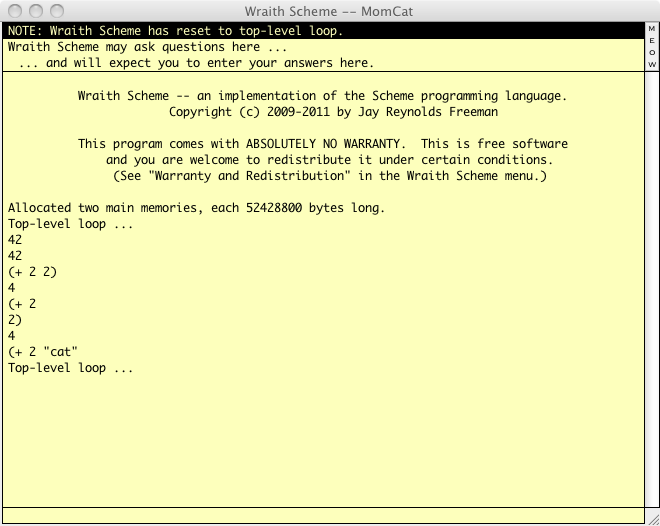
Task: Click the E letter in the MEOW indicator
Action: (652, 42)
